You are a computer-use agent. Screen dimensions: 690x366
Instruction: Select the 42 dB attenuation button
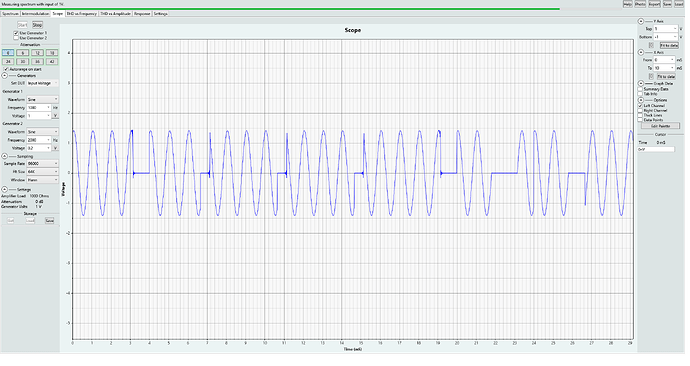(x=52, y=62)
